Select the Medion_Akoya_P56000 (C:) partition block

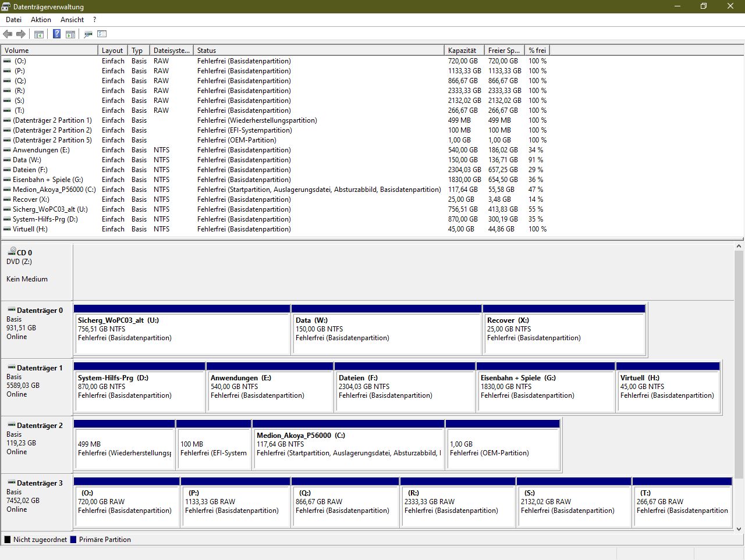[349, 444]
